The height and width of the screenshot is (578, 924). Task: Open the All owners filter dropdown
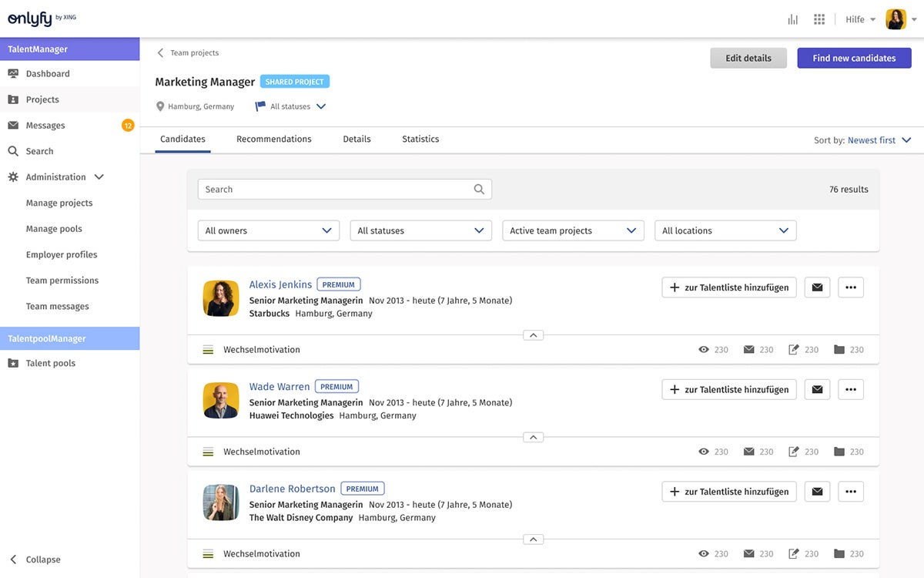coord(268,230)
